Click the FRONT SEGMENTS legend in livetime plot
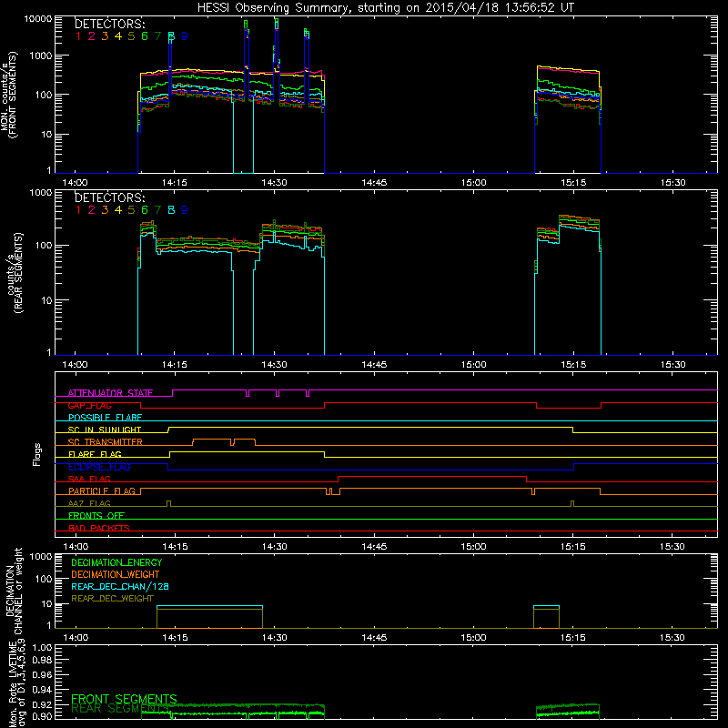728x728 pixels. tap(124, 699)
